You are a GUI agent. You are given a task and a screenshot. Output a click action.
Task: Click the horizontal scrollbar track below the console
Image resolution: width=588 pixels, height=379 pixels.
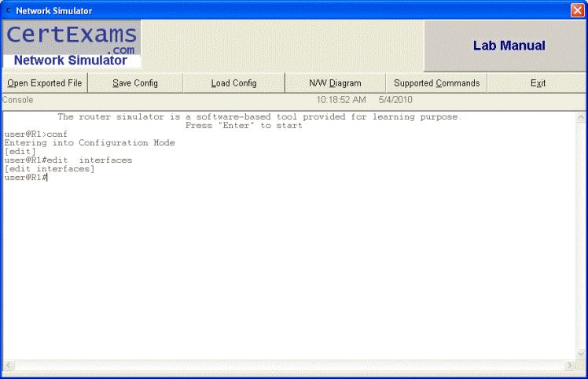[288, 366]
